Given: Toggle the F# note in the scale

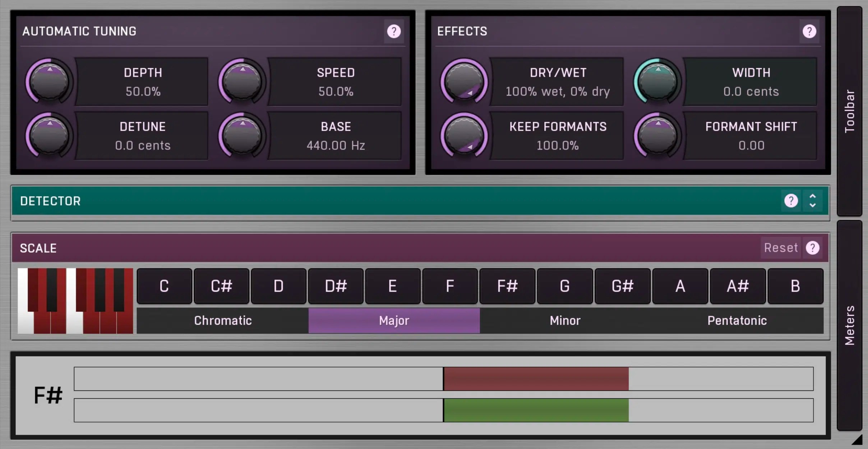Looking at the screenshot, I should (507, 286).
